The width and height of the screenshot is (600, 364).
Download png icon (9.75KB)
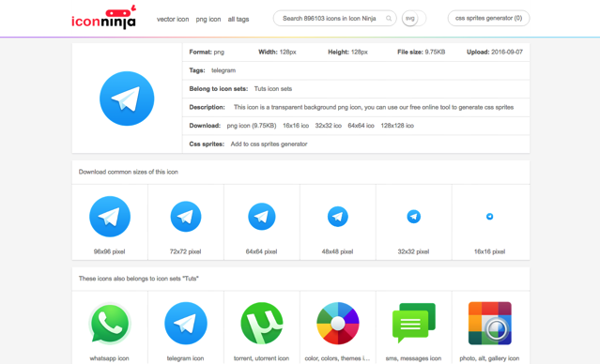coord(252,126)
